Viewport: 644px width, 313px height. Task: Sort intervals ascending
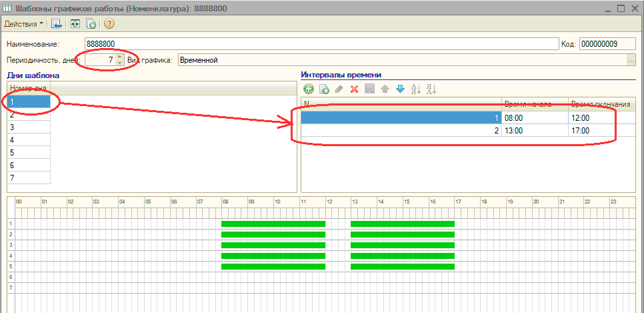tap(415, 89)
